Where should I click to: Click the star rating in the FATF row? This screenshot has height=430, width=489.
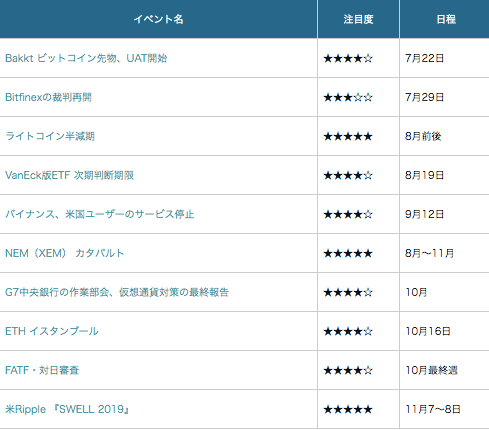tap(348, 371)
